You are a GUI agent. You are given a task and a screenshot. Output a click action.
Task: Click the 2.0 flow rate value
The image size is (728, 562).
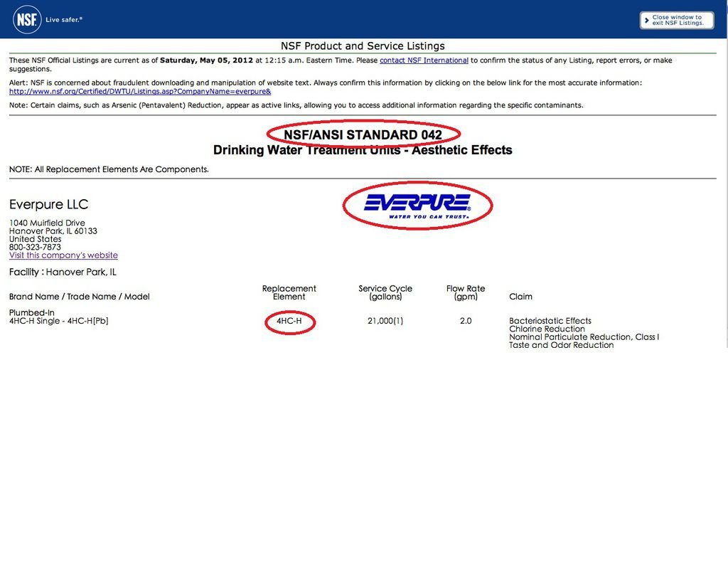tap(466, 321)
